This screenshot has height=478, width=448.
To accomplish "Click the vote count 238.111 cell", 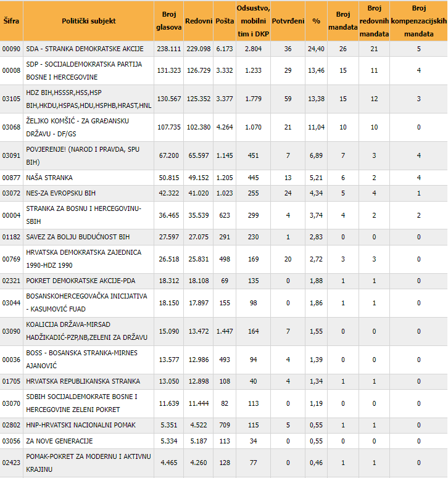I will (x=168, y=49).
